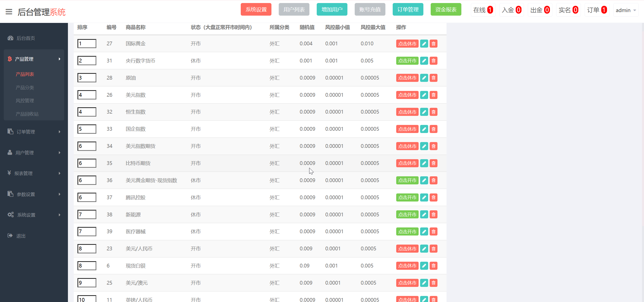This screenshot has height=302, width=644.
Task: Click the red 系统设置 top button
Action: (x=256, y=10)
